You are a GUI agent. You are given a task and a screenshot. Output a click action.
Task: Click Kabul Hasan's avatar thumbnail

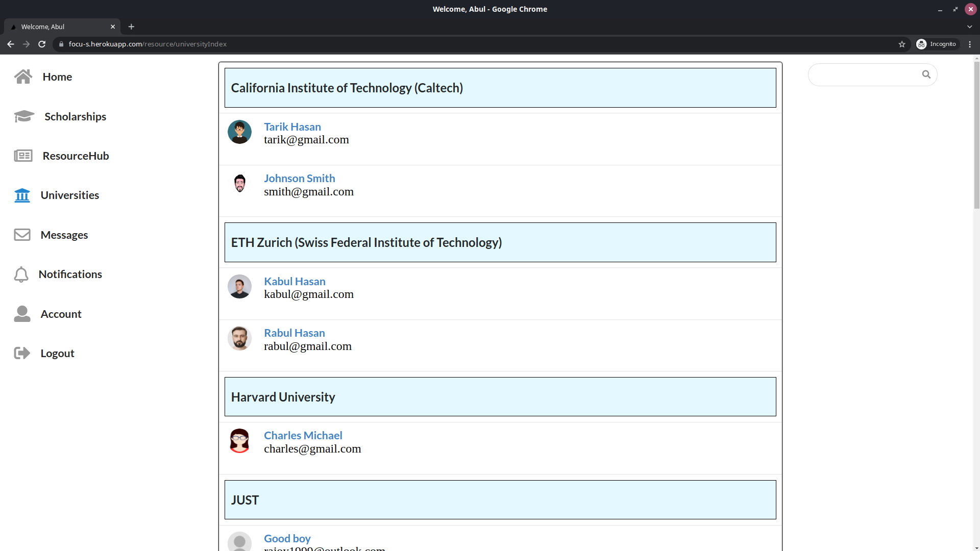[x=239, y=287]
